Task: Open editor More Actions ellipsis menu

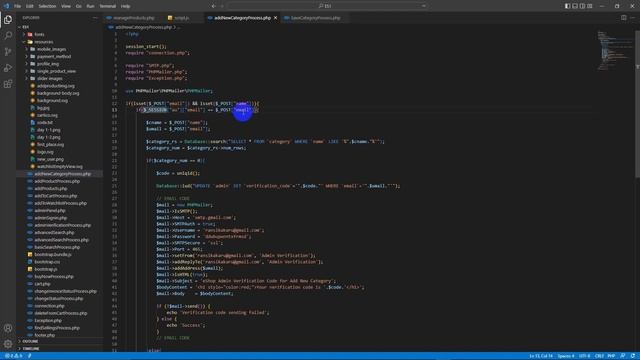Action: [x=633, y=18]
